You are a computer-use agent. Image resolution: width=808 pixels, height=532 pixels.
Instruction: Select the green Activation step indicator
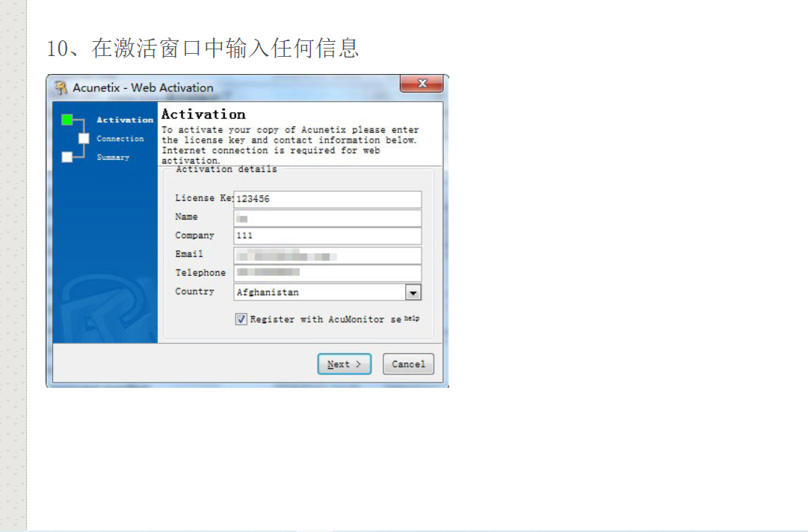67,120
